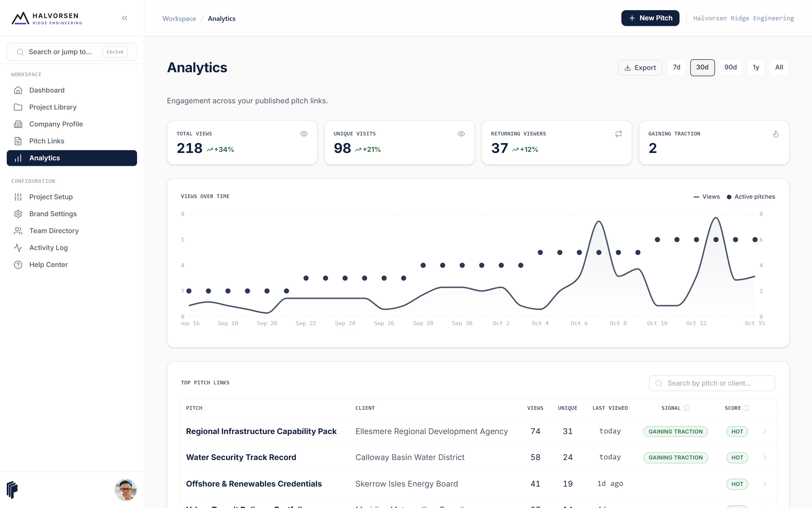Open the Dashboard page
Viewport: 812px width, 508px height.
point(72,90)
